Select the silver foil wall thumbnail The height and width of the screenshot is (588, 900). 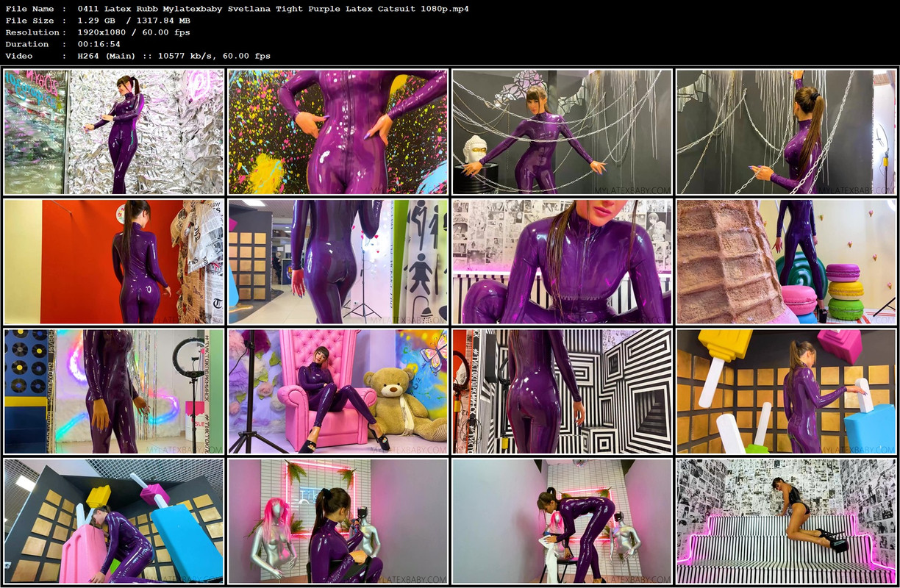[x=114, y=132]
